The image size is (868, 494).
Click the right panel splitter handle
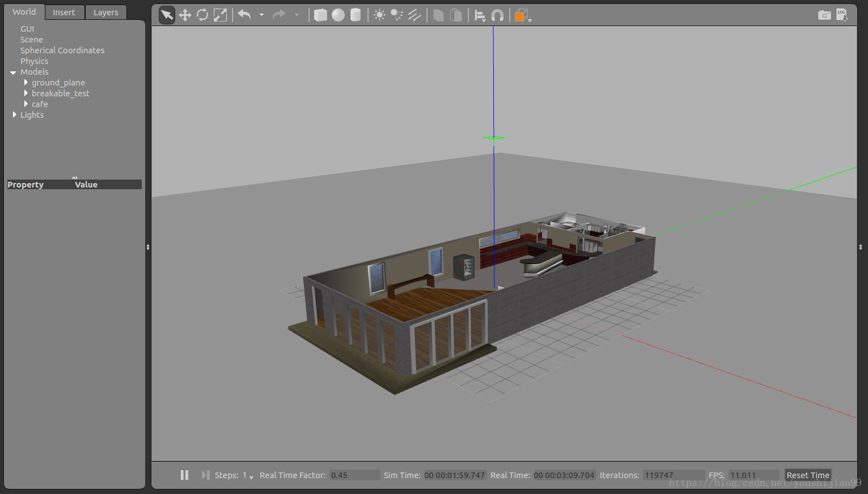click(861, 247)
